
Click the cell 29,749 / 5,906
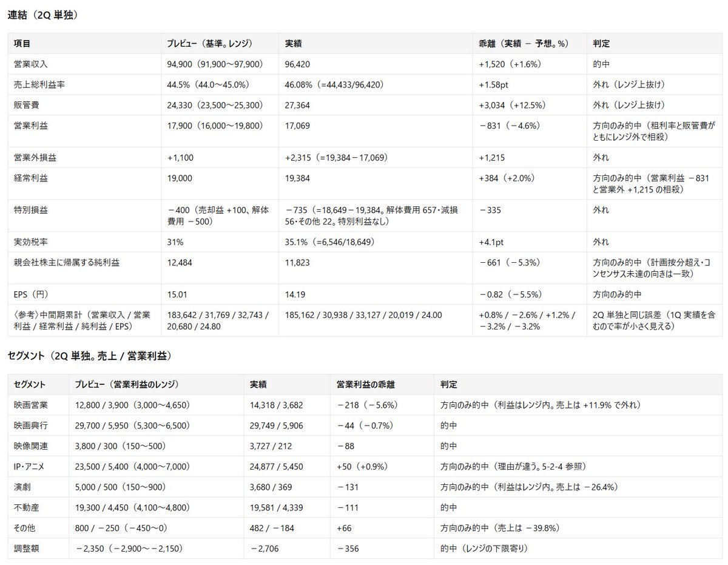[x=277, y=425]
